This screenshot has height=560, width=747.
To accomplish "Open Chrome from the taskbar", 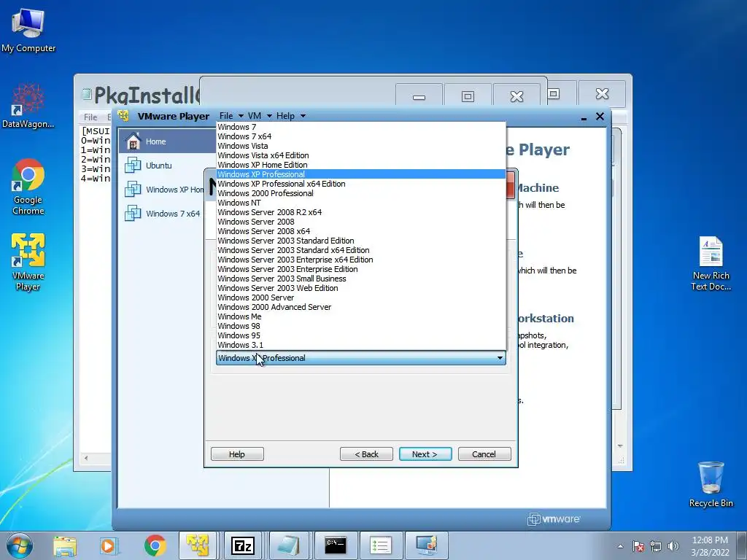I will 155,545.
